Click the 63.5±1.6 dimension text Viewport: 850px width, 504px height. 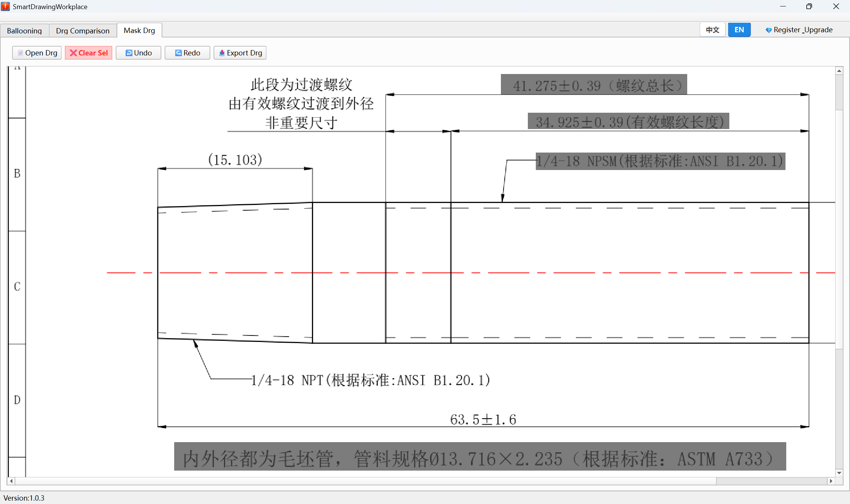[x=483, y=419]
